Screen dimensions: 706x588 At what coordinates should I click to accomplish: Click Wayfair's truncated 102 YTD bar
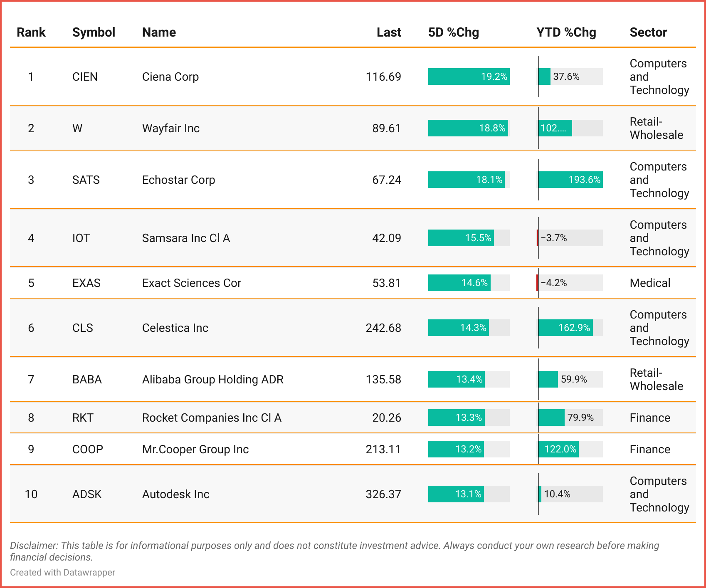555,128
